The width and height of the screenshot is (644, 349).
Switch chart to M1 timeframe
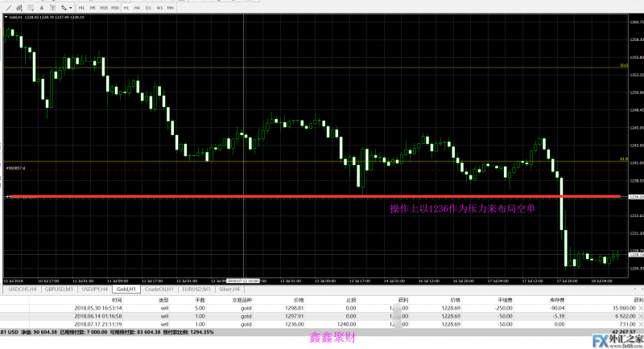[81, 6]
